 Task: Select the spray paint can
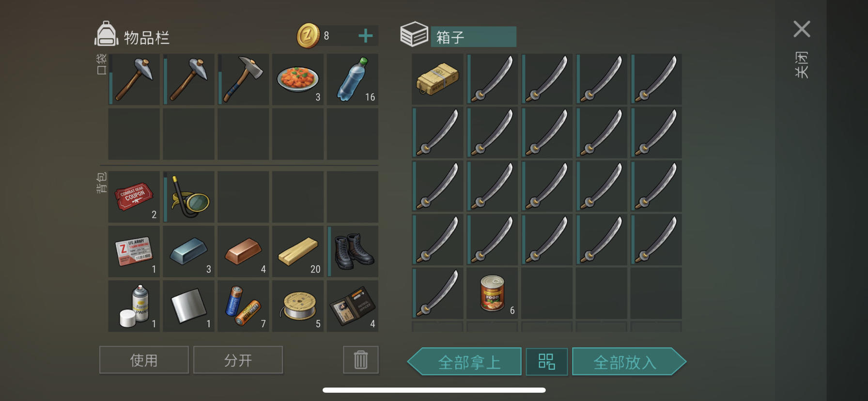[x=134, y=306]
